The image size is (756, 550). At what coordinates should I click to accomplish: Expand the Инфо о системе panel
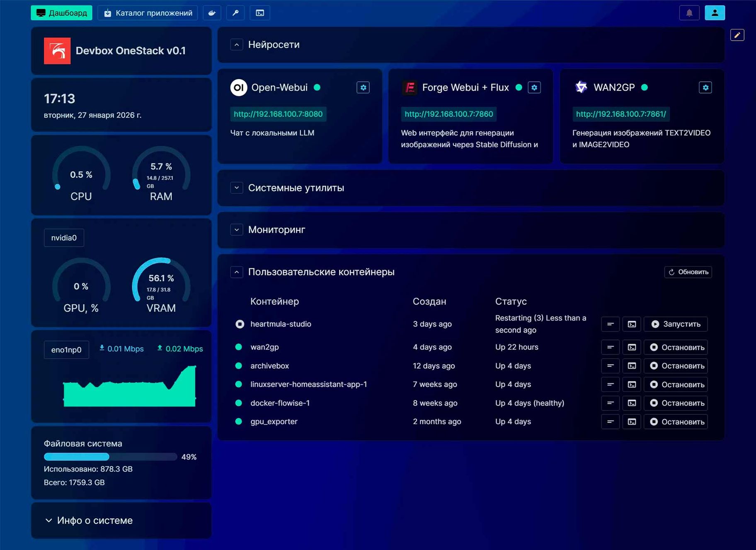pyautogui.click(x=49, y=520)
